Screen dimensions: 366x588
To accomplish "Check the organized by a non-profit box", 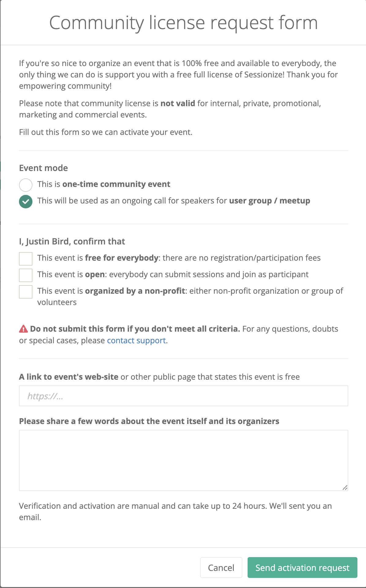I will 26,292.
